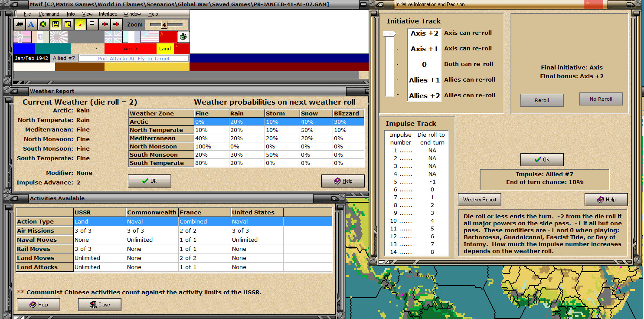Viewport: 644px width, 319px height.
Task: Click the Port Attack status field
Action: tap(134, 58)
